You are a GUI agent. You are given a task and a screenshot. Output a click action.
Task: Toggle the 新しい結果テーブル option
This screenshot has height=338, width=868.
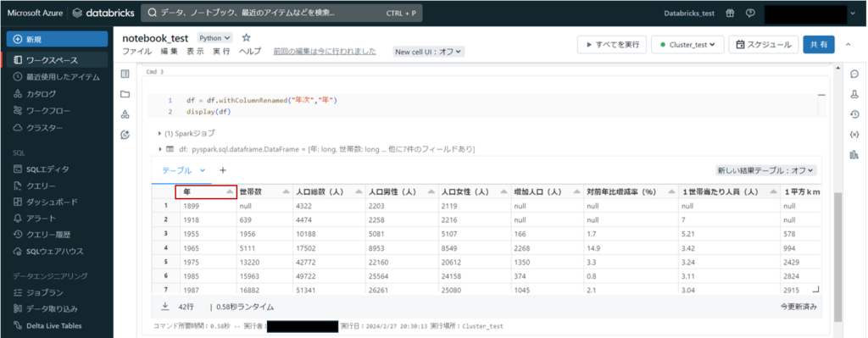click(766, 171)
